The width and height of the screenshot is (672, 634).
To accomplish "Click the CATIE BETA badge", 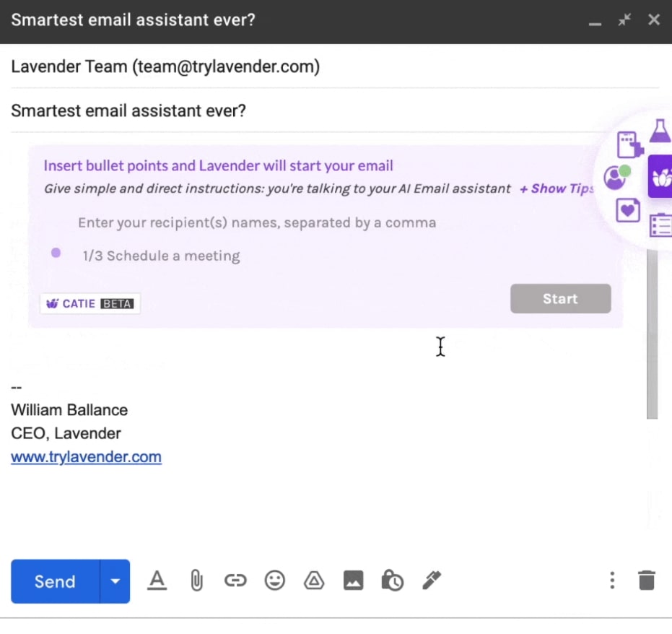I will click(90, 303).
